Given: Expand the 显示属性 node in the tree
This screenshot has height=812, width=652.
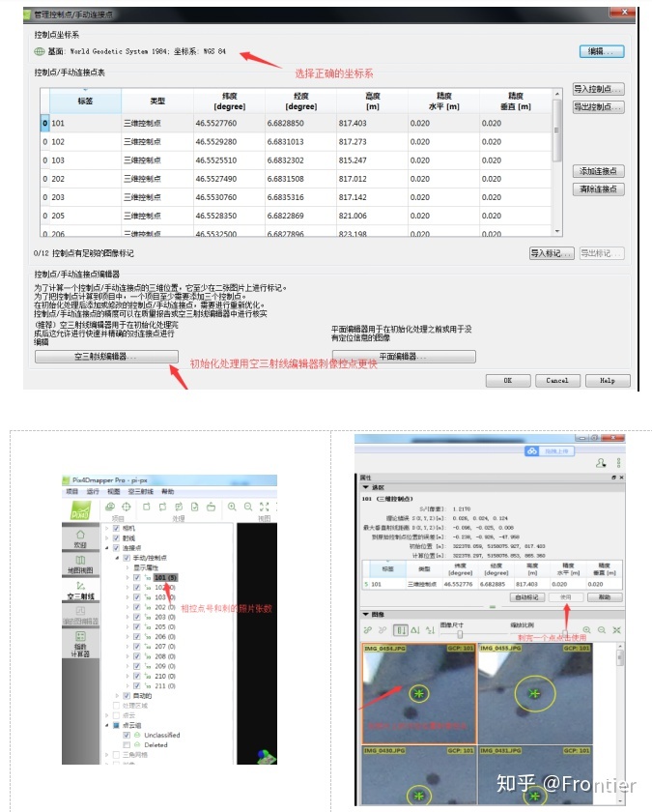Looking at the screenshot, I should [x=128, y=567].
